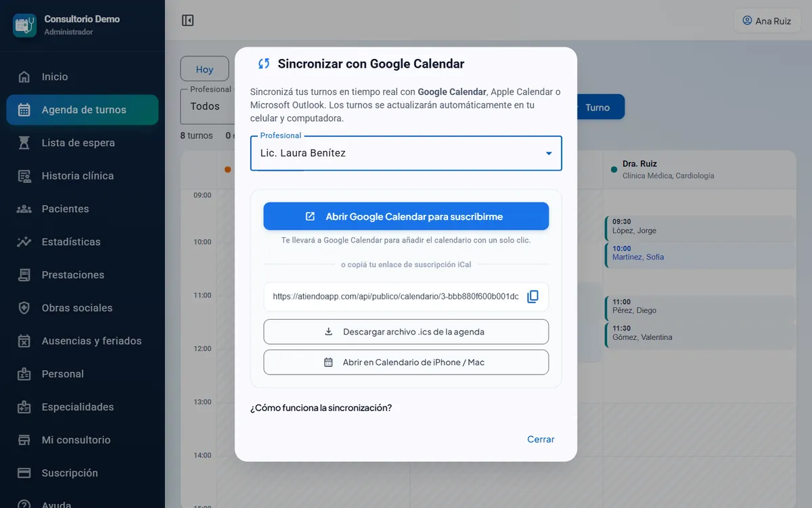Open Ausencias y feriados section
Viewport: 812px width, 508px height.
click(x=83, y=341)
